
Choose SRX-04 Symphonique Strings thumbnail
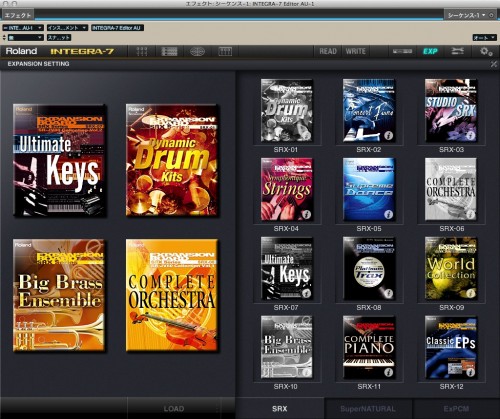tap(287, 189)
